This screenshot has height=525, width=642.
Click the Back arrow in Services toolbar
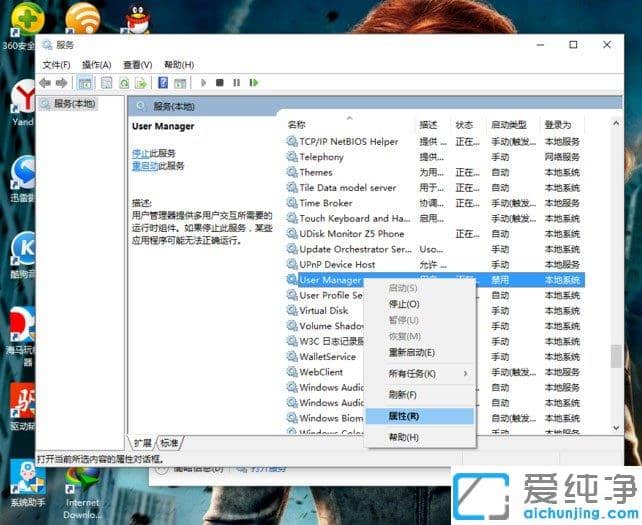(x=45, y=83)
